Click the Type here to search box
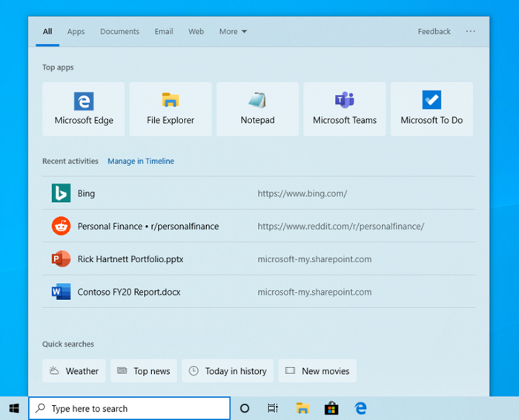This screenshot has height=420, width=519. tap(130, 408)
